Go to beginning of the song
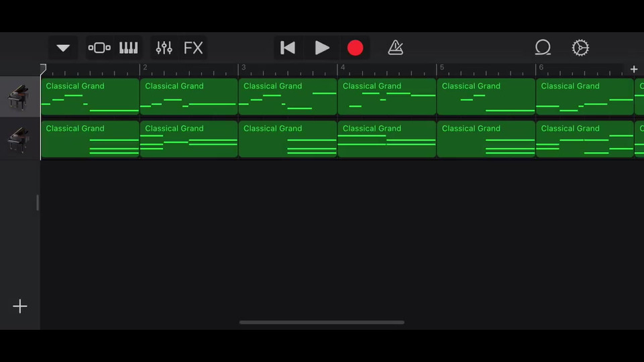The height and width of the screenshot is (362, 644). (288, 48)
